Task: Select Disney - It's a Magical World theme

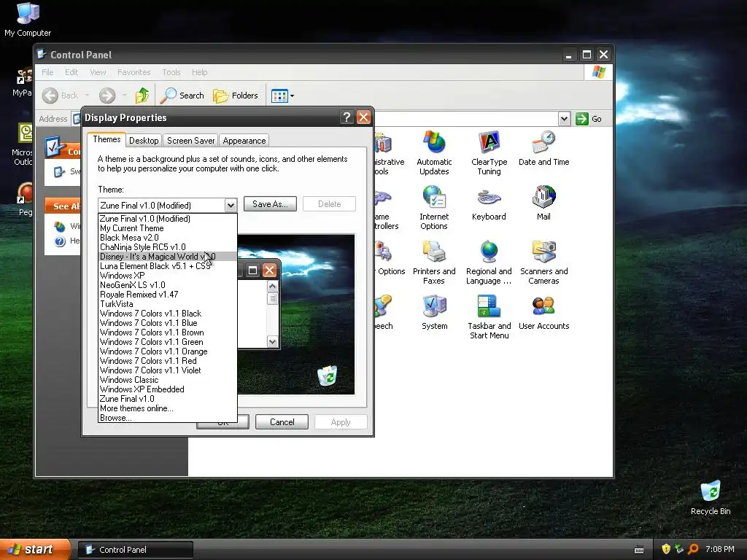Action: tap(167, 256)
